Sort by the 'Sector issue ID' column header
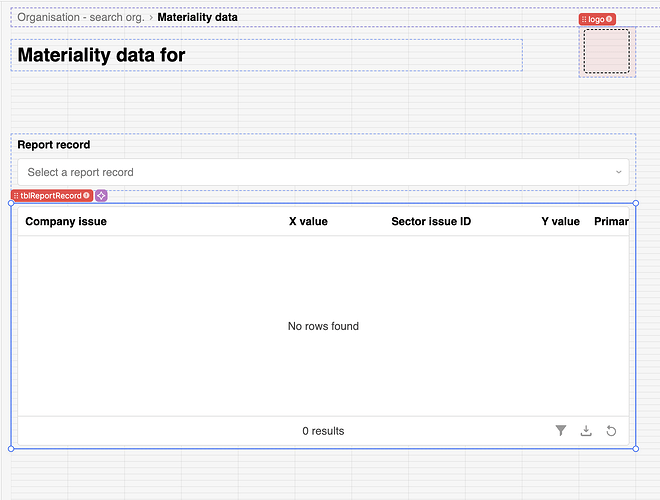The width and height of the screenshot is (660, 500). 431,221
